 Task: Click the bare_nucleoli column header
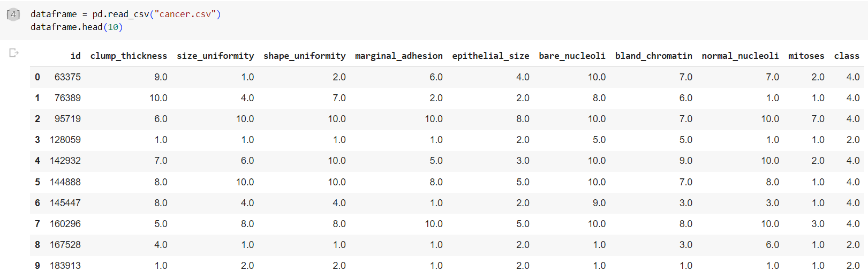[572, 56]
